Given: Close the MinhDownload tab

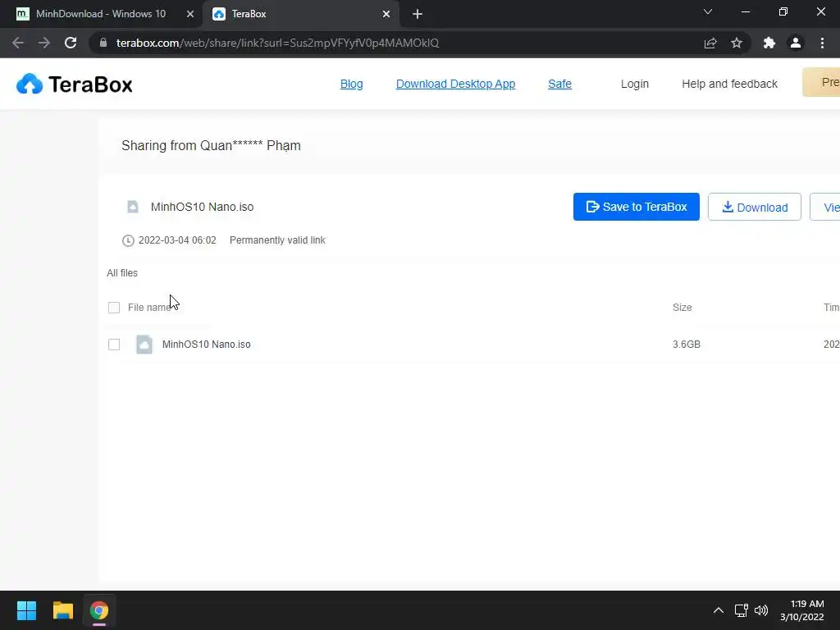Looking at the screenshot, I should click(190, 14).
